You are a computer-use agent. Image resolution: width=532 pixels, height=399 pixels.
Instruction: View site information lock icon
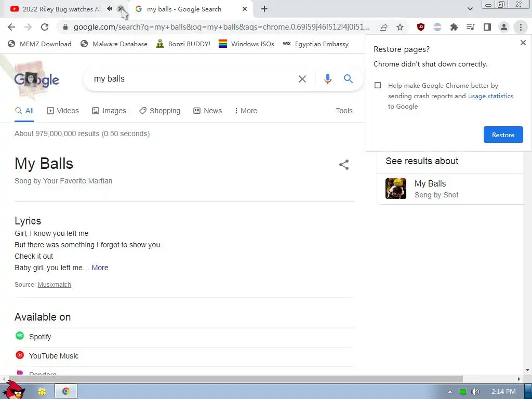pos(65,27)
